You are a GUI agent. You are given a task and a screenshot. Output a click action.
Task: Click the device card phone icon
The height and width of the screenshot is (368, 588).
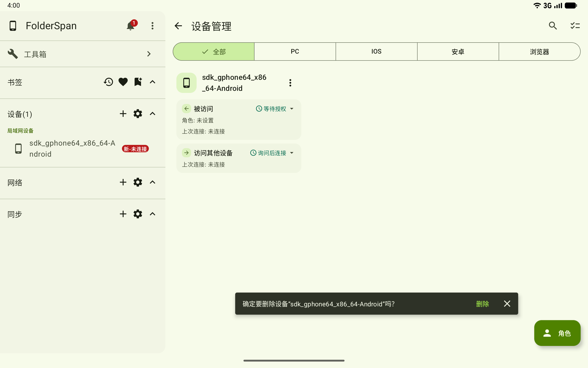click(x=186, y=83)
